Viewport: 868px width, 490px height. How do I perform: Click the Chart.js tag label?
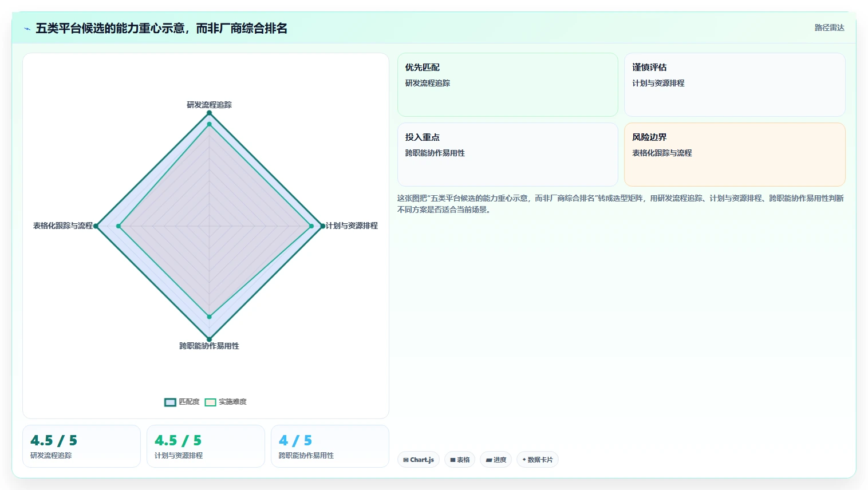[422, 460]
